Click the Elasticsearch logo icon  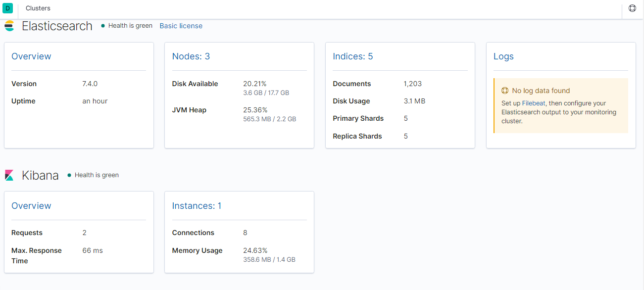click(9, 26)
